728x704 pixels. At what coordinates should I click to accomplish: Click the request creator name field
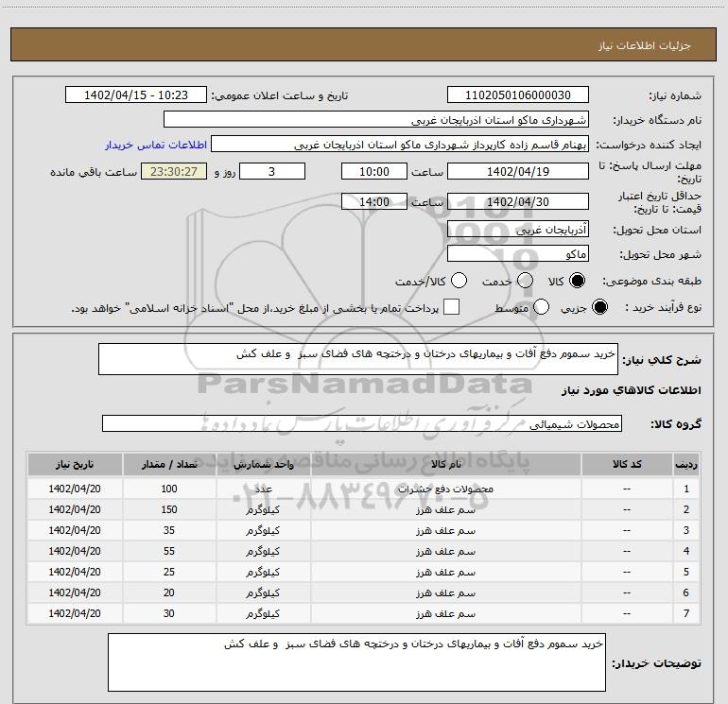(x=400, y=145)
